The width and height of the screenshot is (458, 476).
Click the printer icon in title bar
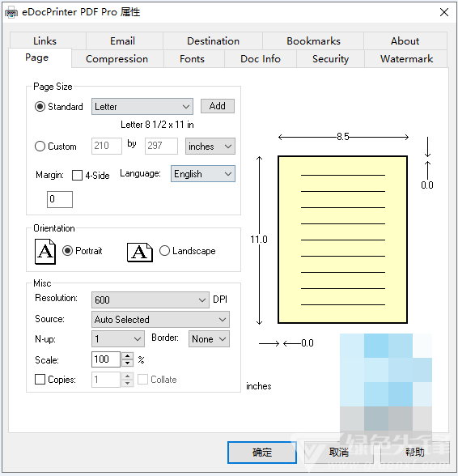pos(11,12)
